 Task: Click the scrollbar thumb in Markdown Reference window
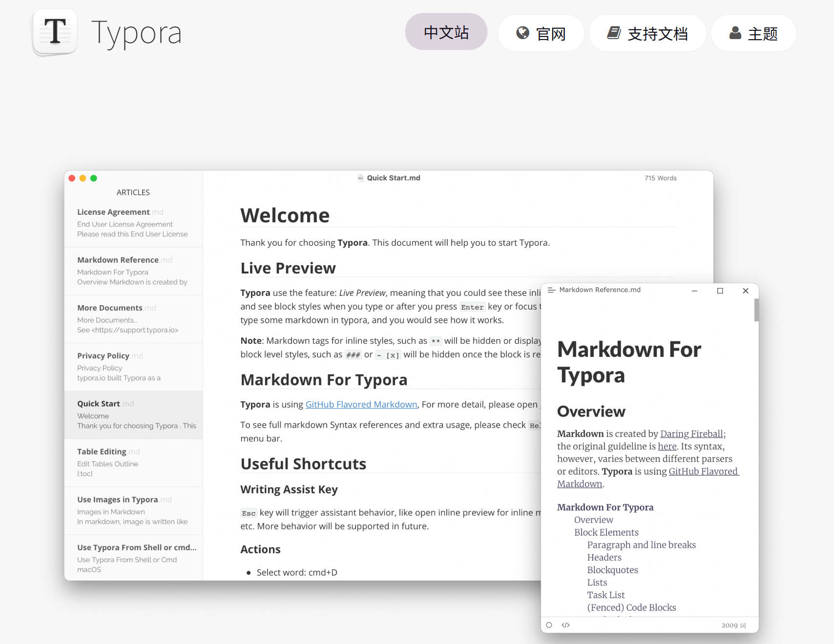tap(756, 310)
